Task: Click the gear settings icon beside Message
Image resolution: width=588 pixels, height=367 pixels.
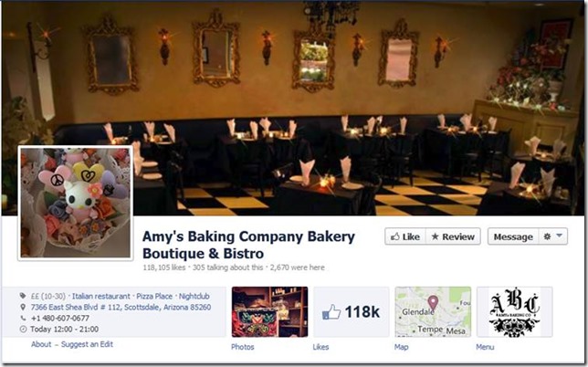Action: point(547,236)
